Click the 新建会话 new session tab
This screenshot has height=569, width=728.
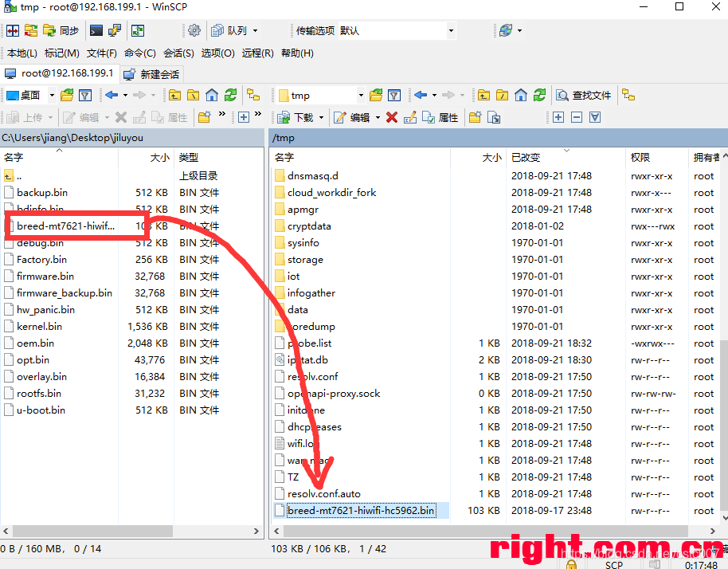pos(152,74)
